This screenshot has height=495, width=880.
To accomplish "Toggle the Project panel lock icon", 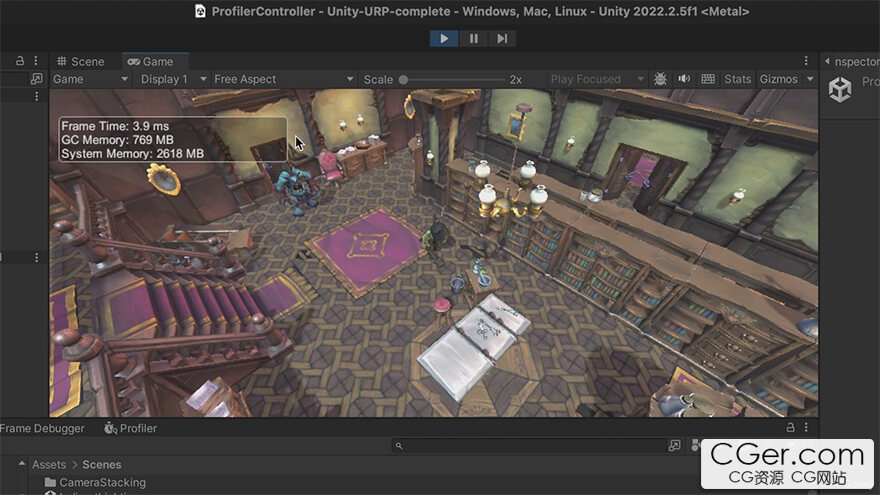I will click(790, 428).
